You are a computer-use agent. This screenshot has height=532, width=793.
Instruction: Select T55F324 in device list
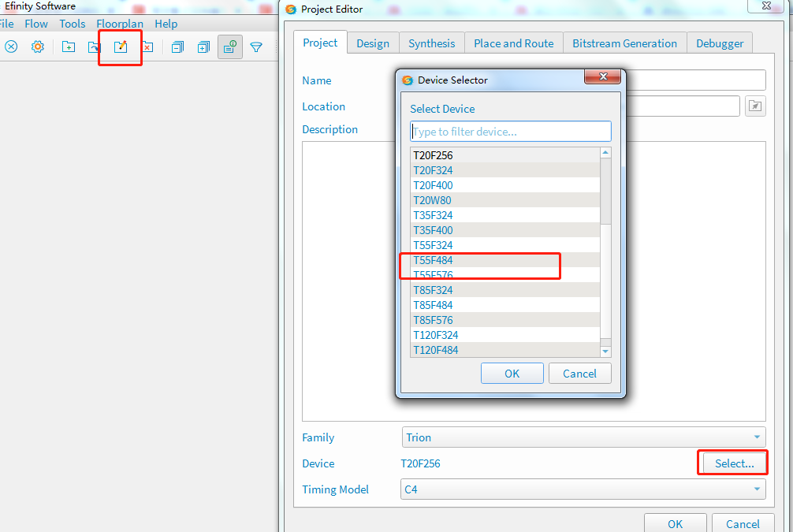tap(505, 245)
